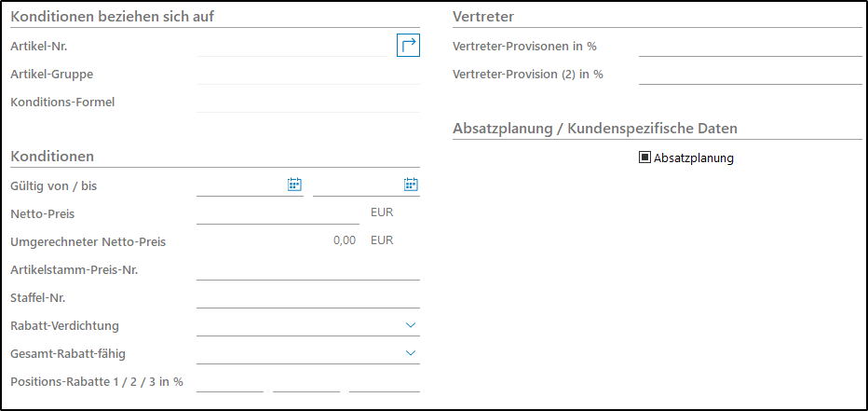Click the Artikel-Nr. input field
The width and height of the screenshot is (868, 411).
(x=292, y=46)
